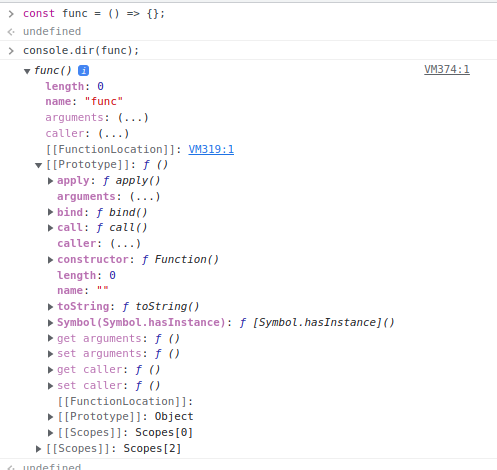Select the name: "" property in prototype
The image size is (497, 470).
click(x=83, y=291)
